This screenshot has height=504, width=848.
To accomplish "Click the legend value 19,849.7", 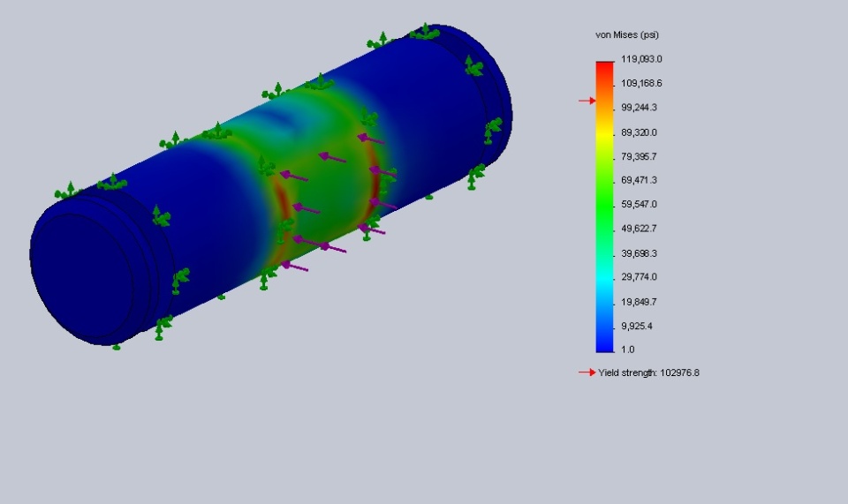I will [640, 302].
